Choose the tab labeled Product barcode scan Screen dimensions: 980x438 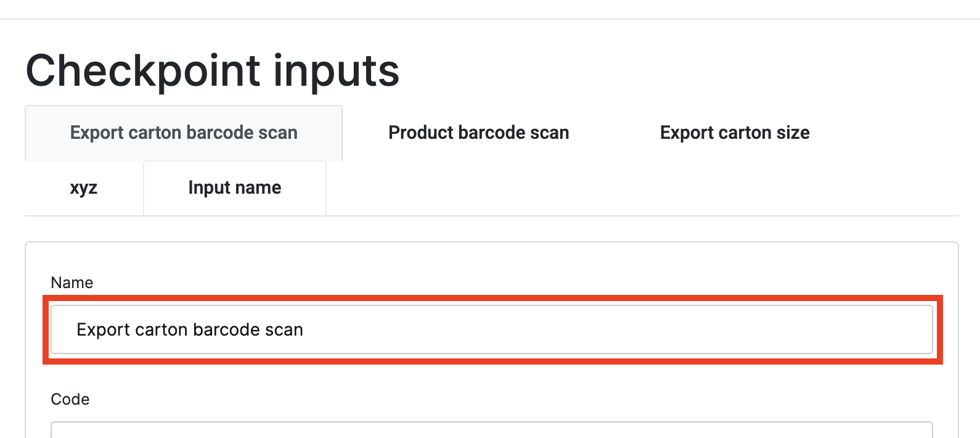pyautogui.click(x=478, y=133)
